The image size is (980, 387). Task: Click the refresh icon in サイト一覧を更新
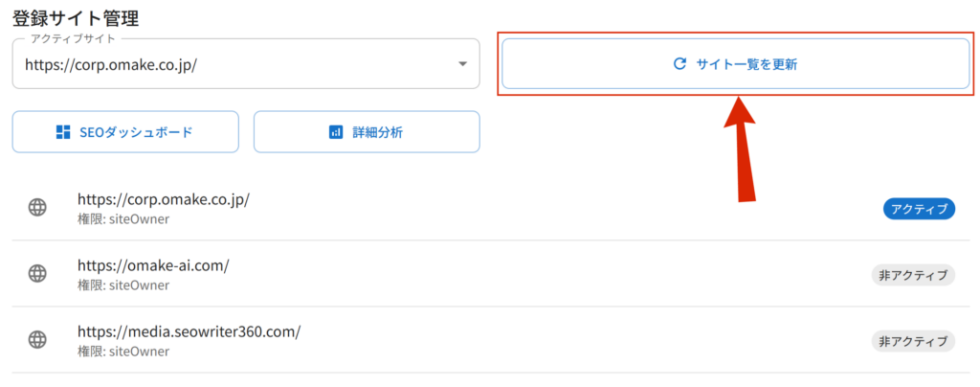(680, 64)
